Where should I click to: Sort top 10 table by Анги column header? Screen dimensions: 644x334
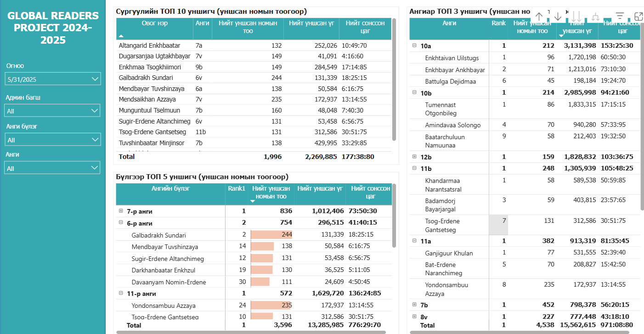click(202, 23)
